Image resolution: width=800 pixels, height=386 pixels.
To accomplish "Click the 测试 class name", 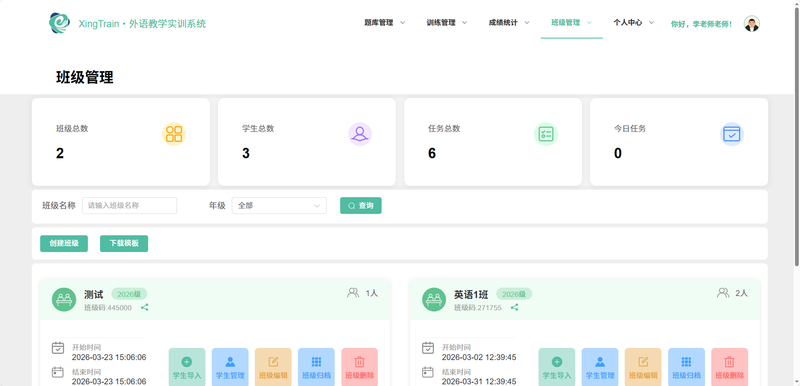I will (94, 294).
